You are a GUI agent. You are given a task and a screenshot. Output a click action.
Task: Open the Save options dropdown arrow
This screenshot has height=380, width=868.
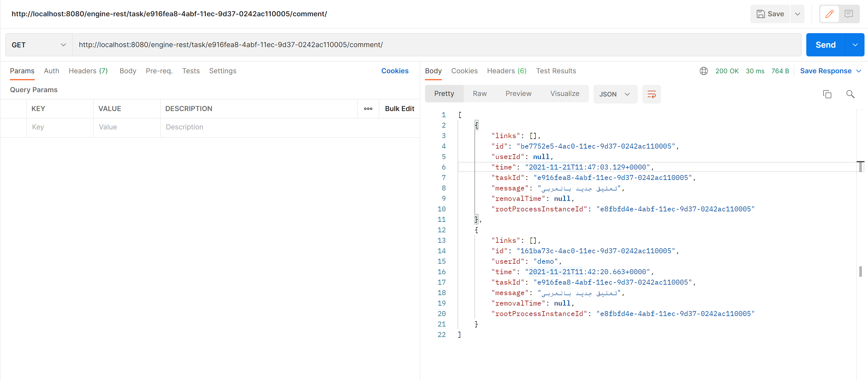point(797,14)
